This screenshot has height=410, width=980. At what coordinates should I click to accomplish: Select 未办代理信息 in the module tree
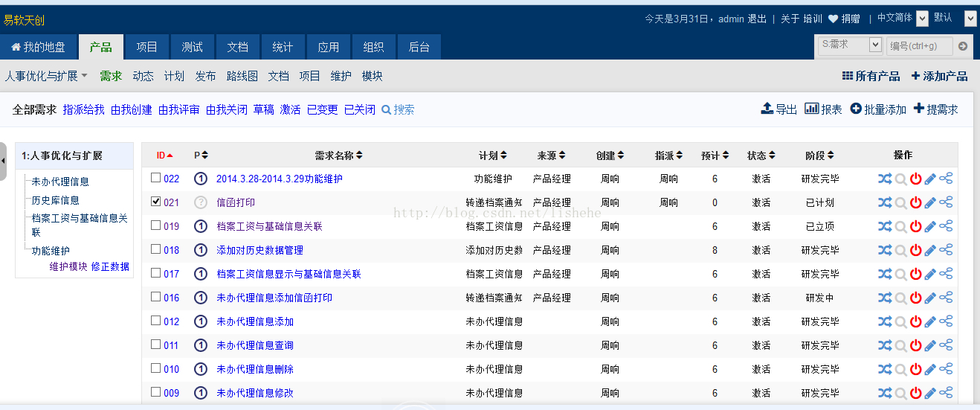click(60, 182)
